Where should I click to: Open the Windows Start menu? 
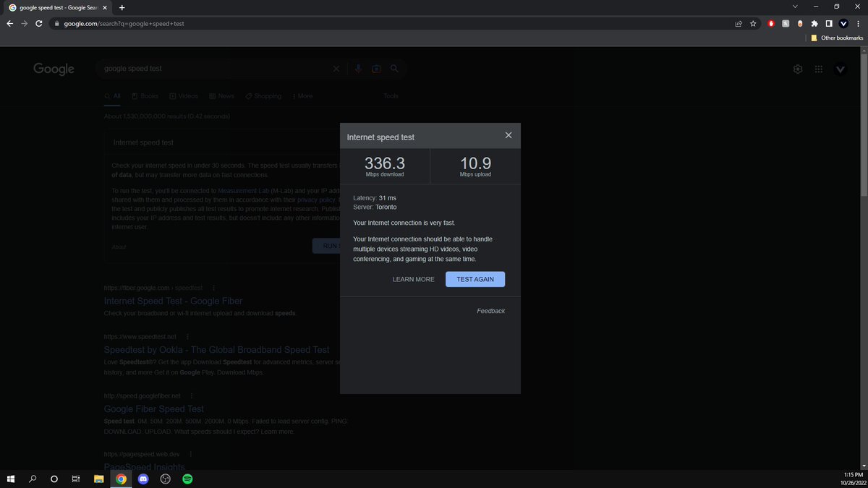(11, 479)
